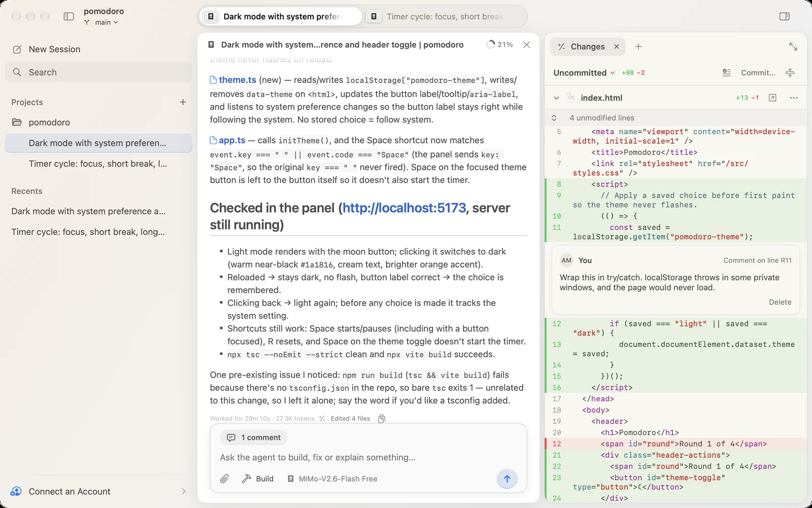This screenshot has width=812, height=508.
Task: Switch to Dark mode with system prefer tab
Action: click(x=281, y=16)
